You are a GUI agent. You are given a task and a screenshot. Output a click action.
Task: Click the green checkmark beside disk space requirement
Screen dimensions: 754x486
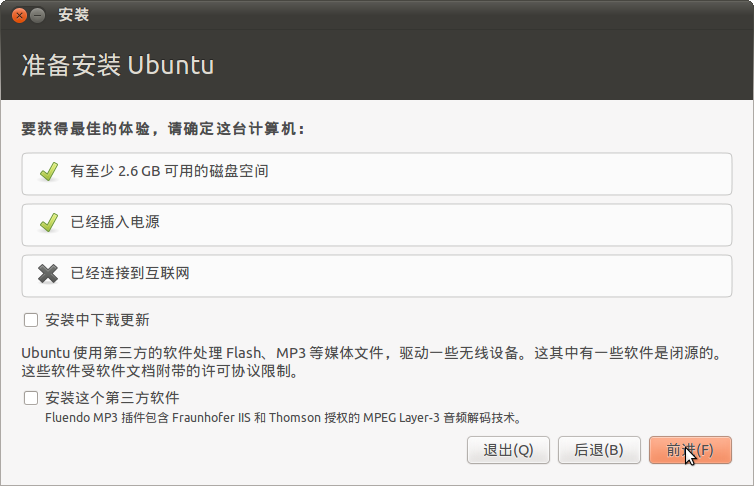(49, 172)
